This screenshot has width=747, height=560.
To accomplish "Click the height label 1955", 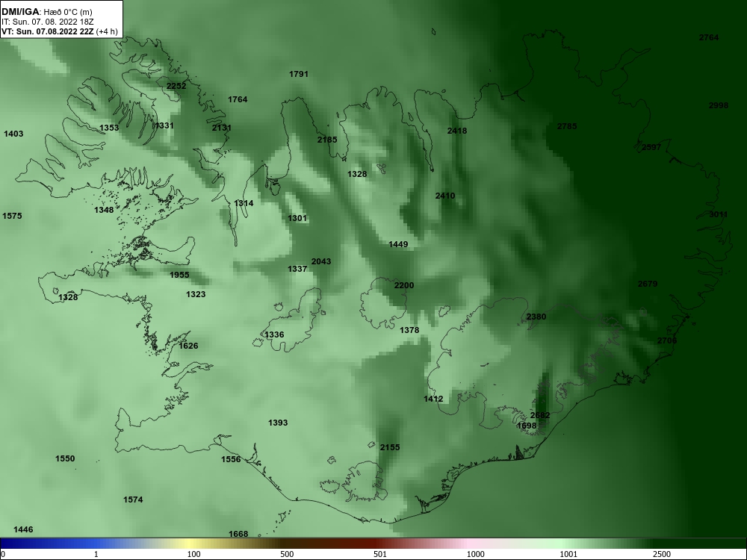I will point(179,275).
